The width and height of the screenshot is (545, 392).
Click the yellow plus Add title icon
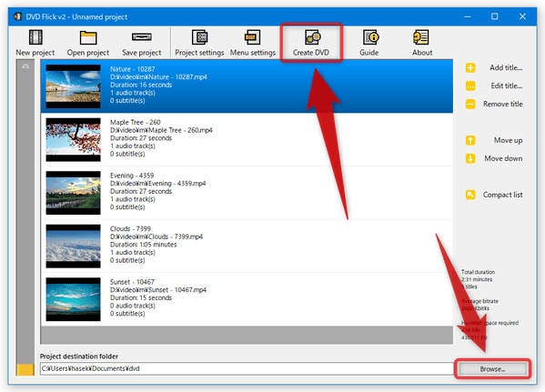point(470,68)
